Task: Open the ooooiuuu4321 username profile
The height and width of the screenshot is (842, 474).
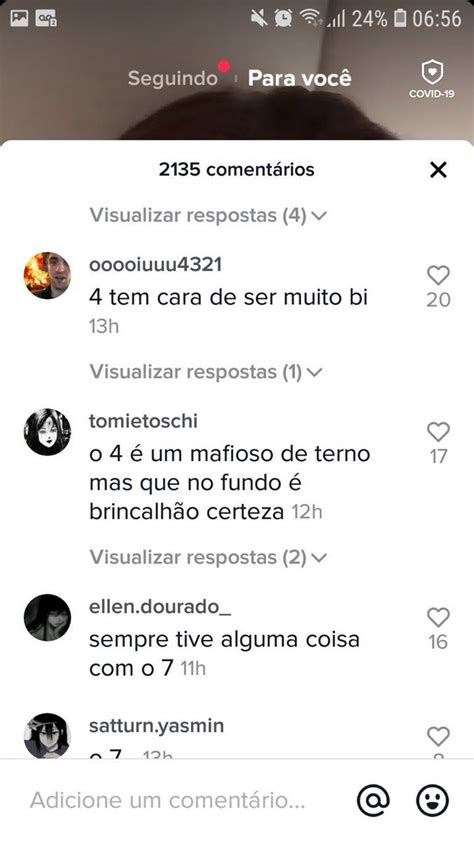Action: click(155, 265)
